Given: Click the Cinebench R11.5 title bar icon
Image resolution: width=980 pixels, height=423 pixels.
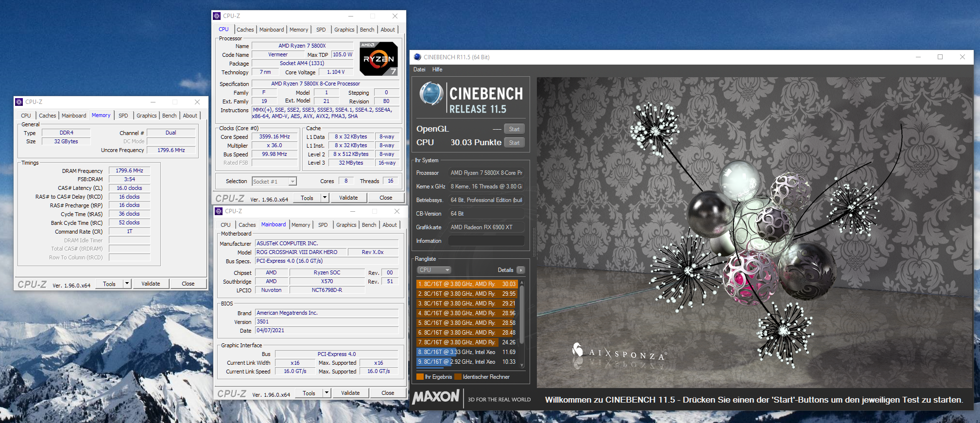Looking at the screenshot, I should click(417, 57).
